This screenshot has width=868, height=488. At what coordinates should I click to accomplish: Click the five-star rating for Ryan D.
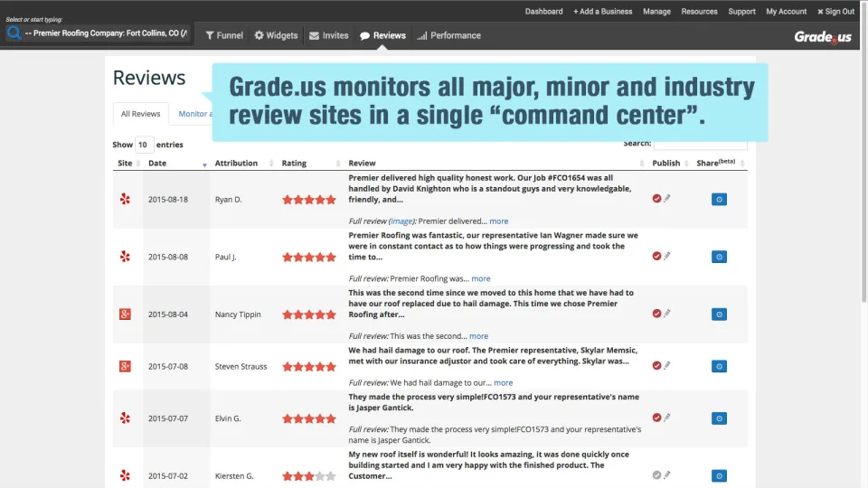(309, 200)
